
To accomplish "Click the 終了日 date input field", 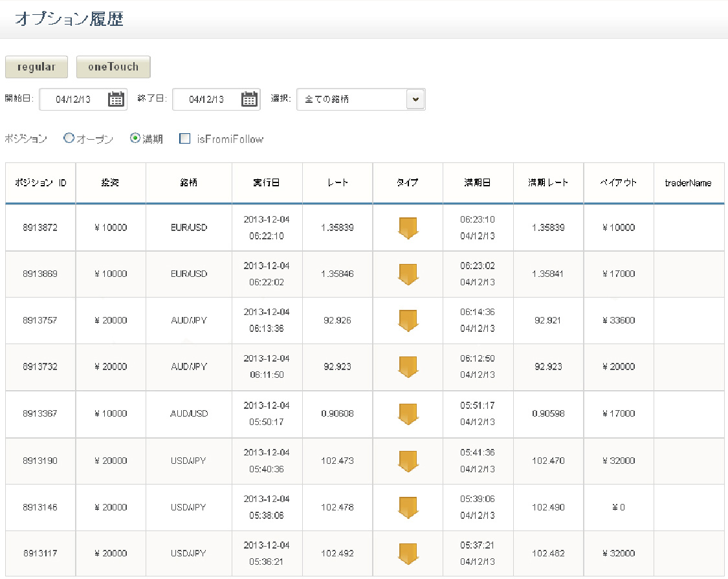I will pyautogui.click(x=216, y=100).
